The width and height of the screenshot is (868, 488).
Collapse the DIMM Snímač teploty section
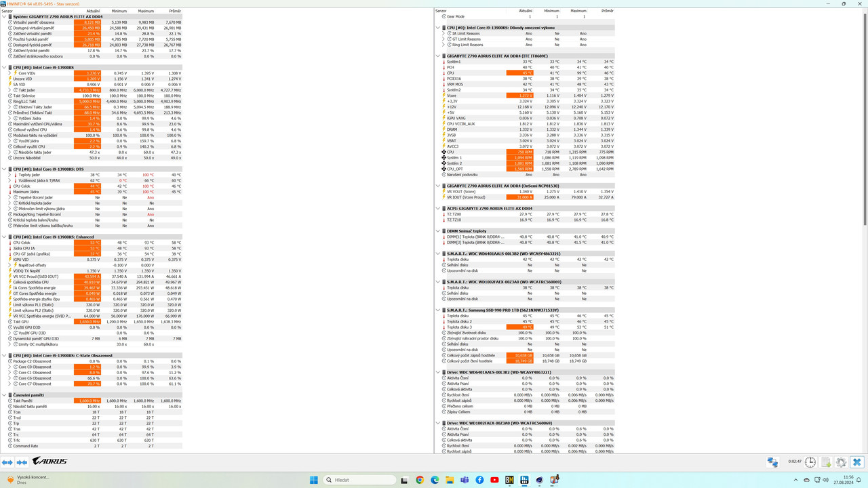(x=438, y=231)
